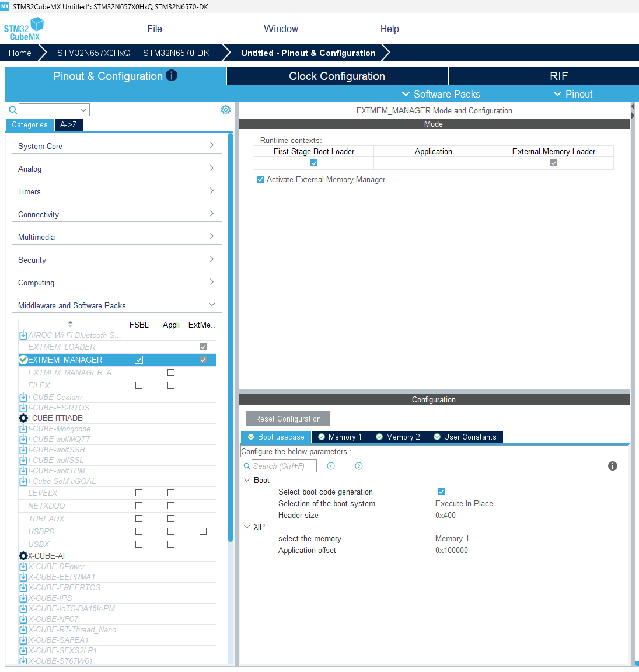Open the Software Packs dropdown
Screen dimensions: 639x672
[441, 94]
